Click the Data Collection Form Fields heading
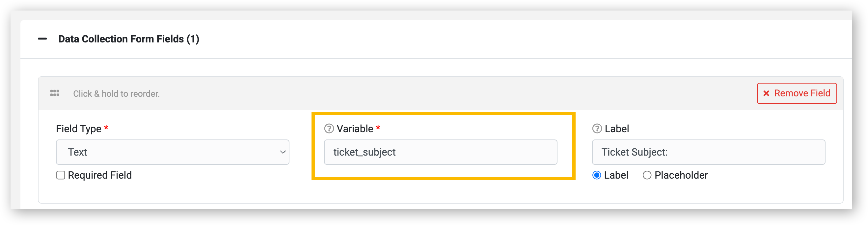This screenshot has width=868, height=225. (129, 39)
